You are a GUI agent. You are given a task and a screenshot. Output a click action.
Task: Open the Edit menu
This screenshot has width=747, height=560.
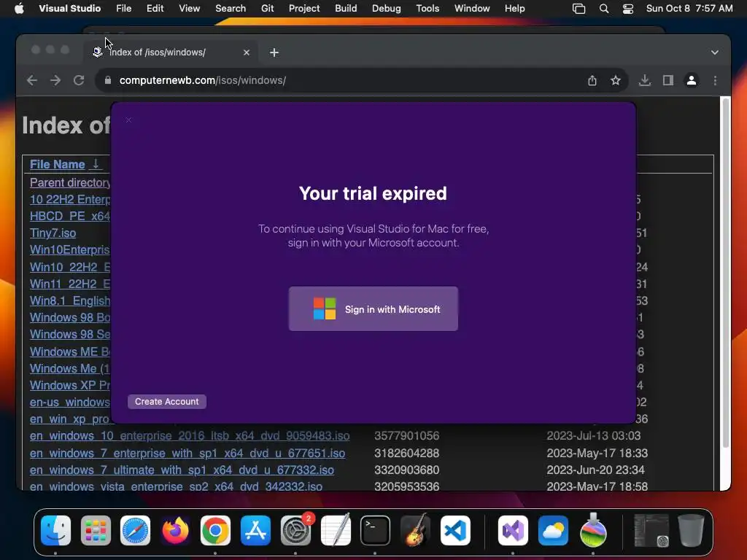(x=155, y=8)
